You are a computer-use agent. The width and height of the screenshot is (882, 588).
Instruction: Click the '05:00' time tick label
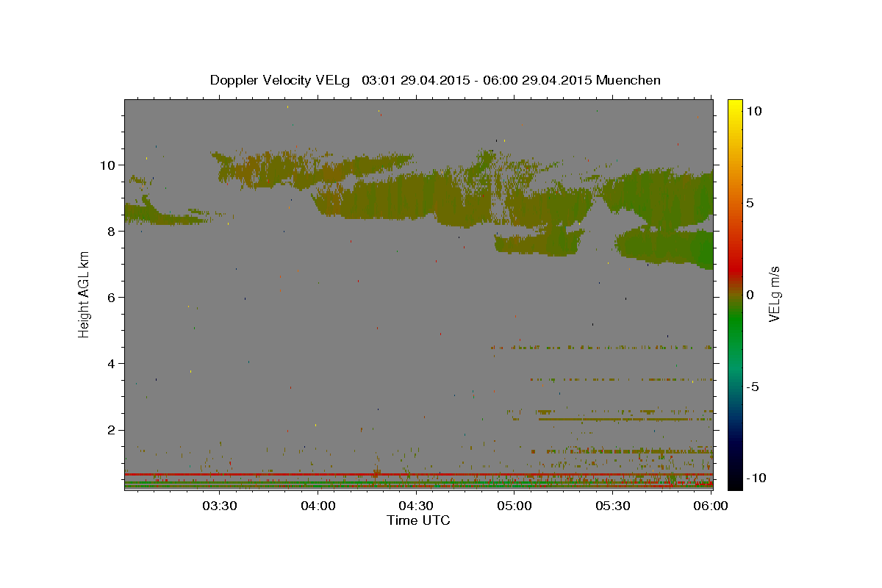pyautogui.click(x=514, y=506)
